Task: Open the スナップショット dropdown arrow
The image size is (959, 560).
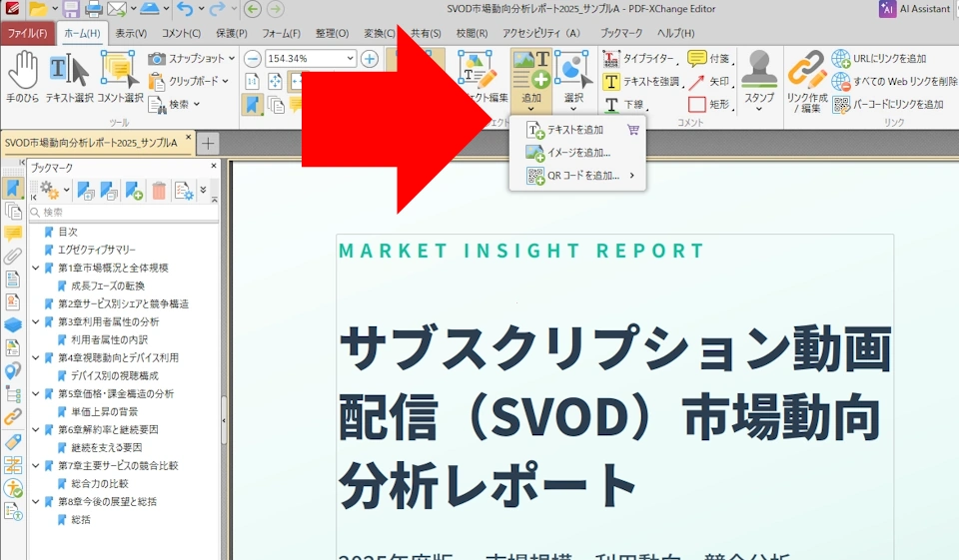Action: pyautogui.click(x=232, y=59)
